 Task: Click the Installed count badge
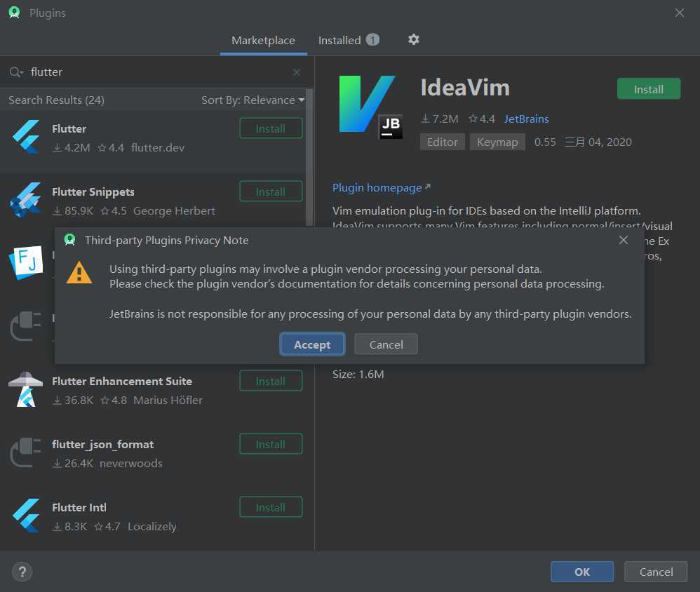click(372, 40)
